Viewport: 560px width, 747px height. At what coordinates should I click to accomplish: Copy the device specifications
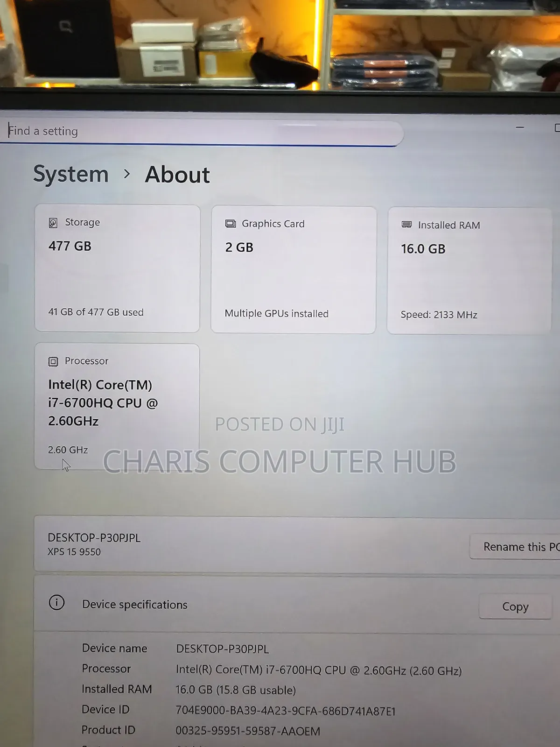click(515, 606)
